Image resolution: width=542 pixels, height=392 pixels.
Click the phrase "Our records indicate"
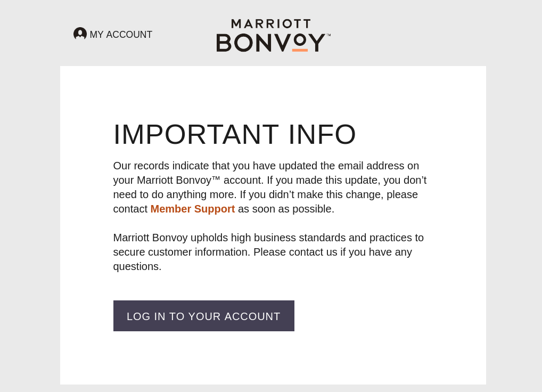(x=161, y=166)
